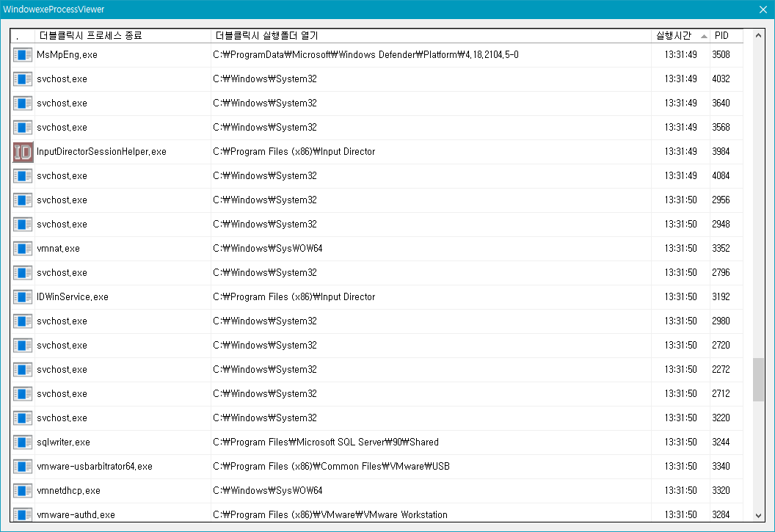Select the IDWinService.exe process name
775x532 pixels.
(x=73, y=297)
